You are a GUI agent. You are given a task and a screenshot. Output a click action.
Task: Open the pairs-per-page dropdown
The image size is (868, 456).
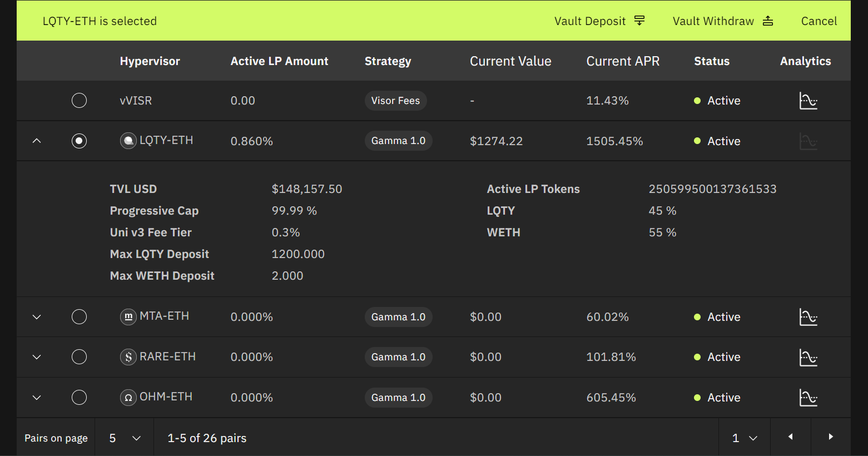click(125, 438)
